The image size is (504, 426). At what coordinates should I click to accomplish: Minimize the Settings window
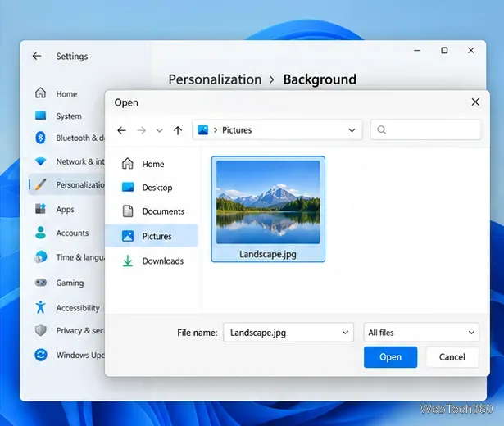tap(417, 51)
